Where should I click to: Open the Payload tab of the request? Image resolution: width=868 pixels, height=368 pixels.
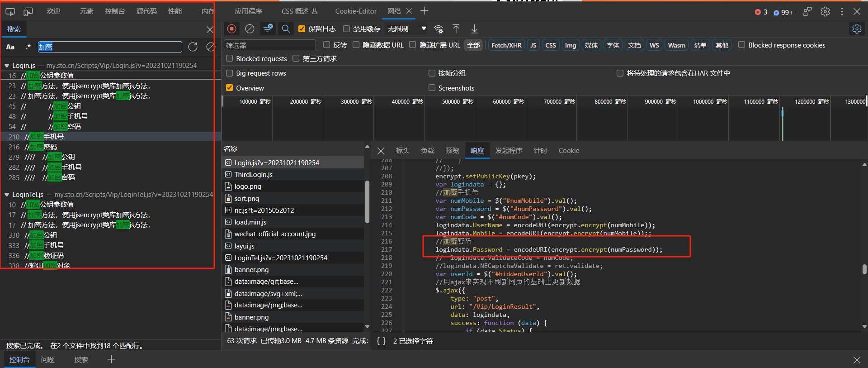427,151
